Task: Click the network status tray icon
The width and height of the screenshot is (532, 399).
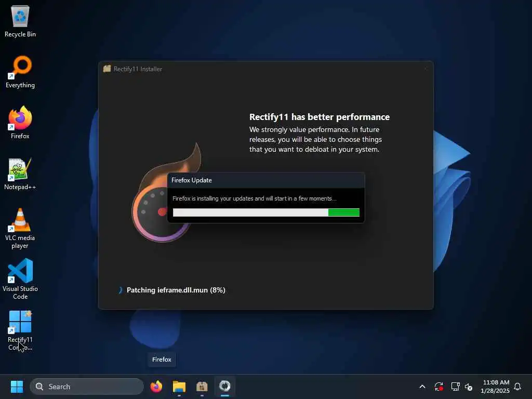Action: click(455, 387)
